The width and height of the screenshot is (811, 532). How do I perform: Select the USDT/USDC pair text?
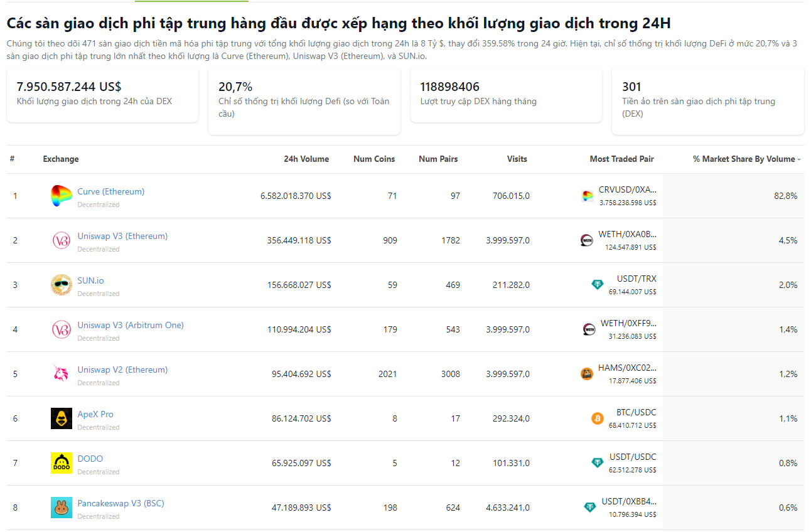633,457
